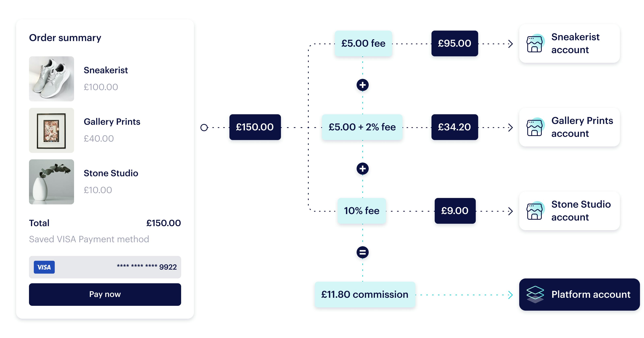Click the Platform account card

[579, 294]
